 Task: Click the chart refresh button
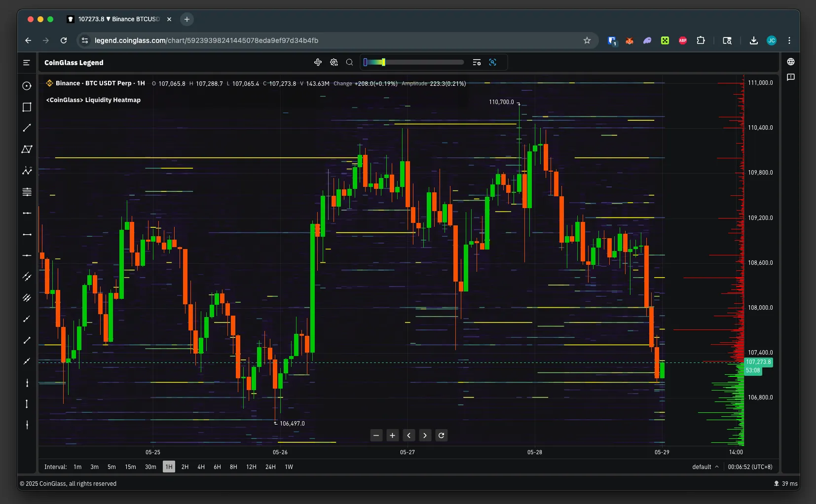coord(441,435)
